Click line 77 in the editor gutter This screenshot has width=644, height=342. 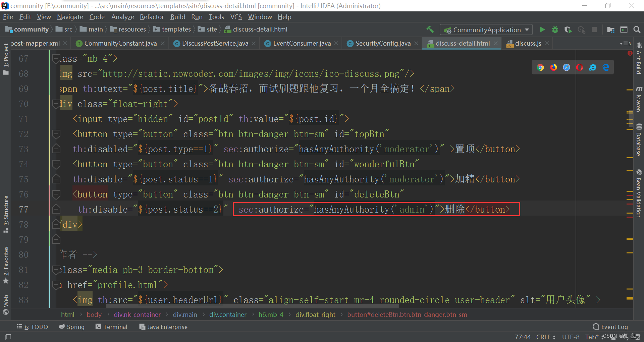click(23, 210)
